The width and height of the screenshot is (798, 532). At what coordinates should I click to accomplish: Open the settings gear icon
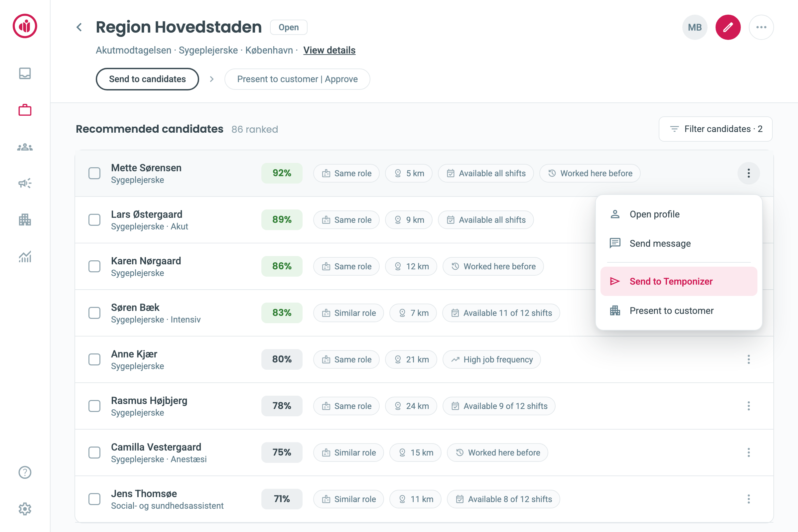(x=25, y=509)
